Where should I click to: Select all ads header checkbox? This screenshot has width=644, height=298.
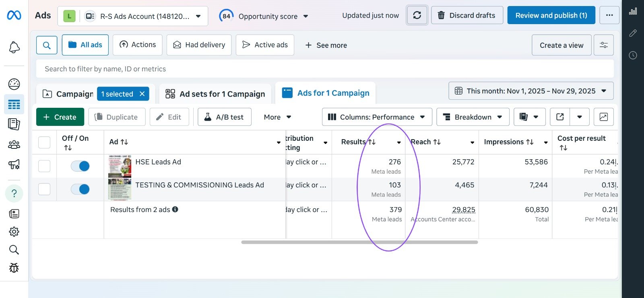coord(44,142)
